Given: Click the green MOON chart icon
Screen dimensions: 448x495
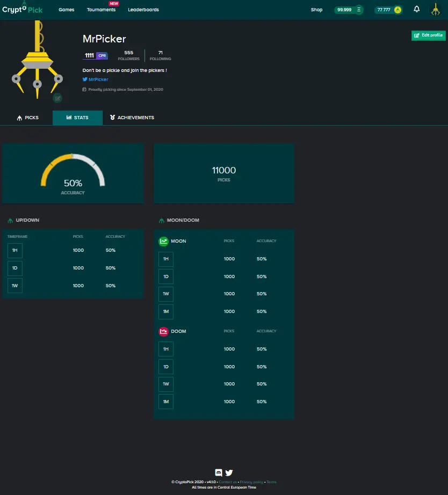Looking at the screenshot, I should [163, 241].
